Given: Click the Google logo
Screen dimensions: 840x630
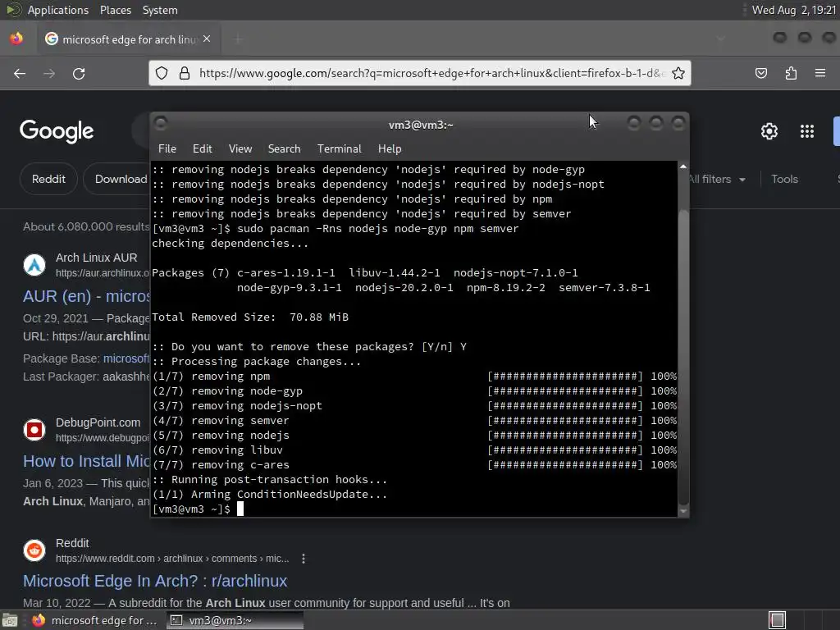Looking at the screenshot, I should (x=57, y=131).
